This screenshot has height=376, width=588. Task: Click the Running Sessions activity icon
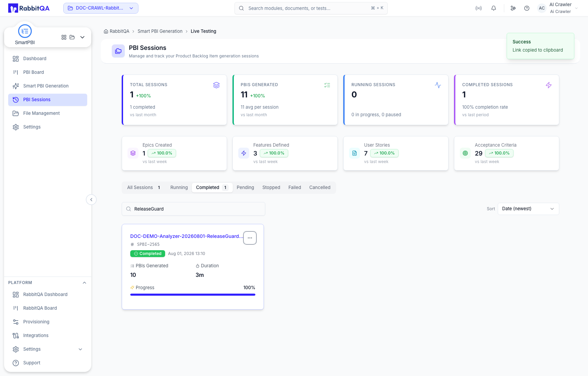click(x=438, y=85)
